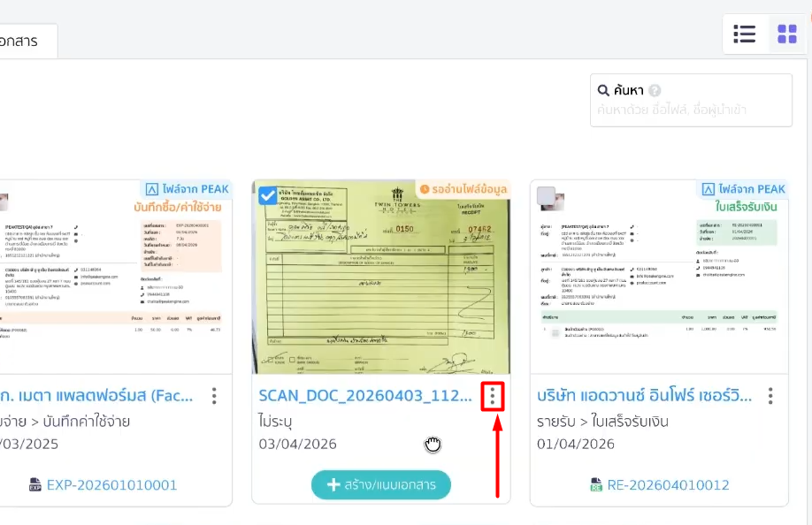The height and width of the screenshot is (525, 812).
Task: Click the สร้าง/แนบเอกสาร button
Action: [x=380, y=484]
